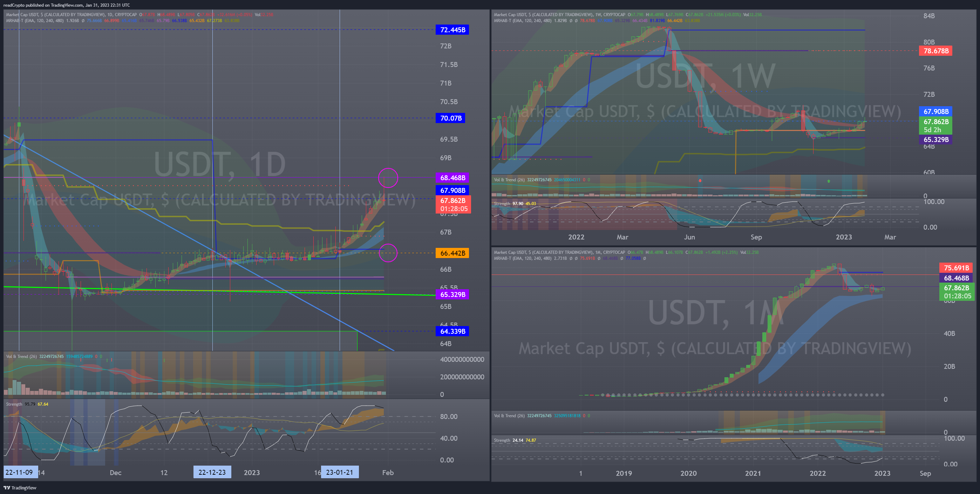Screen dimensions: 980x494
Task: Click the 20B price axis label on 1M chart
Action: 949,366
